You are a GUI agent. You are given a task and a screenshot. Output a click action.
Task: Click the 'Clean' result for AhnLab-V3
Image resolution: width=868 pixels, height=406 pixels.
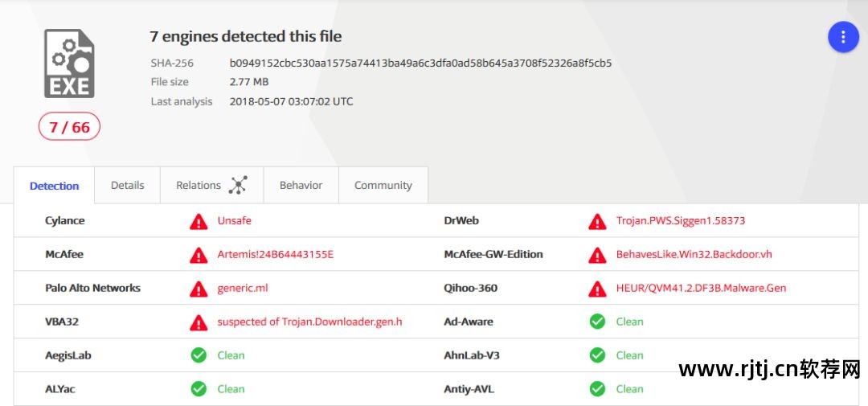630,355
